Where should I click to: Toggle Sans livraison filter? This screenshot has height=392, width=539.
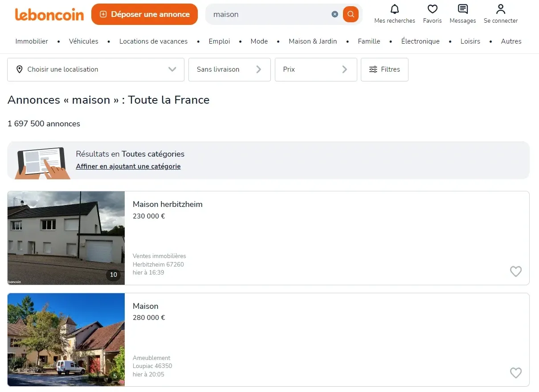point(218,69)
